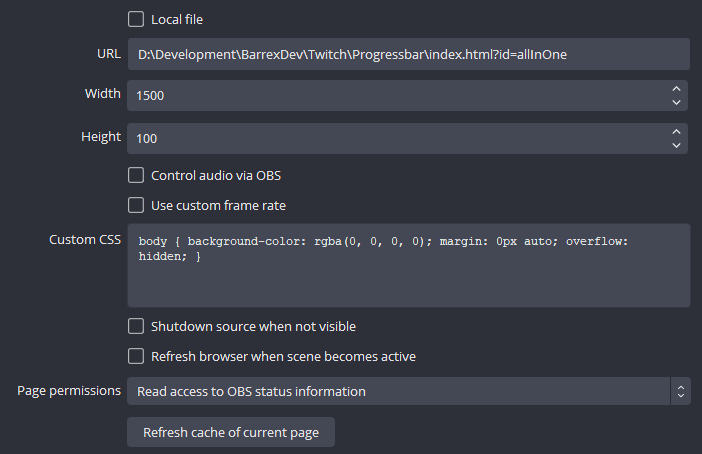The image size is (702, 454).
Task: Enable the Local file checkbox
Action: pyautogui.click(x=136, y=19)
